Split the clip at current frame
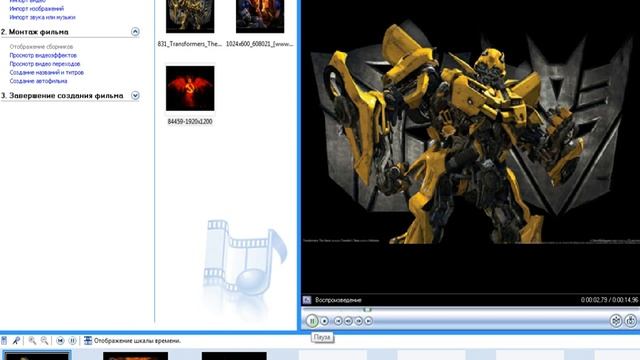Screen dimensions: 640x360 point(616,321)
